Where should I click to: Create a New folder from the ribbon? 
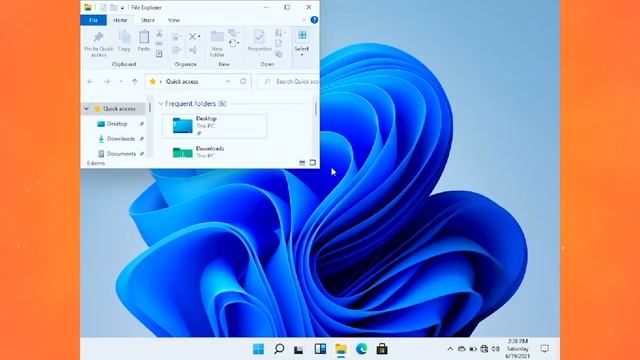tap(217, 44)
